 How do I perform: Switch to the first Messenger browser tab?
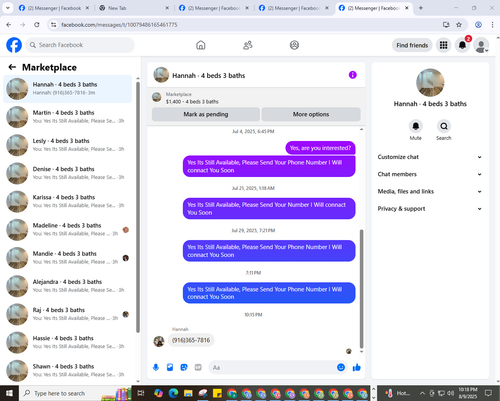53,8
